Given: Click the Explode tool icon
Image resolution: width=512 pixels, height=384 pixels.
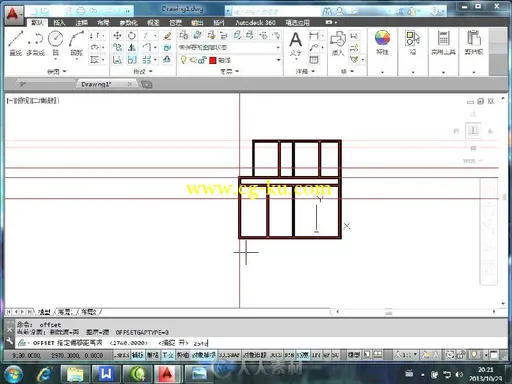Looking at the screenshot, I should click(167, 47).
